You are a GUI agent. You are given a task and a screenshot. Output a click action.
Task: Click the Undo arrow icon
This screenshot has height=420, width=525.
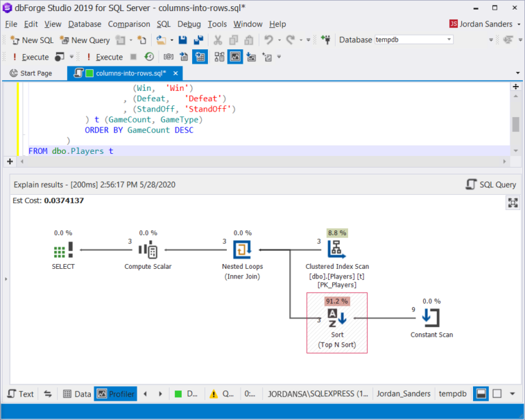tap(269, 40)
